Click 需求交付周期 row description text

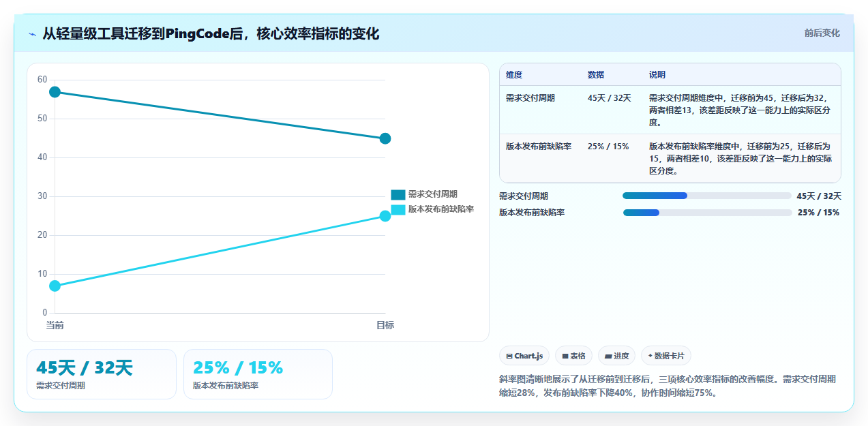(x=741, y=110)
